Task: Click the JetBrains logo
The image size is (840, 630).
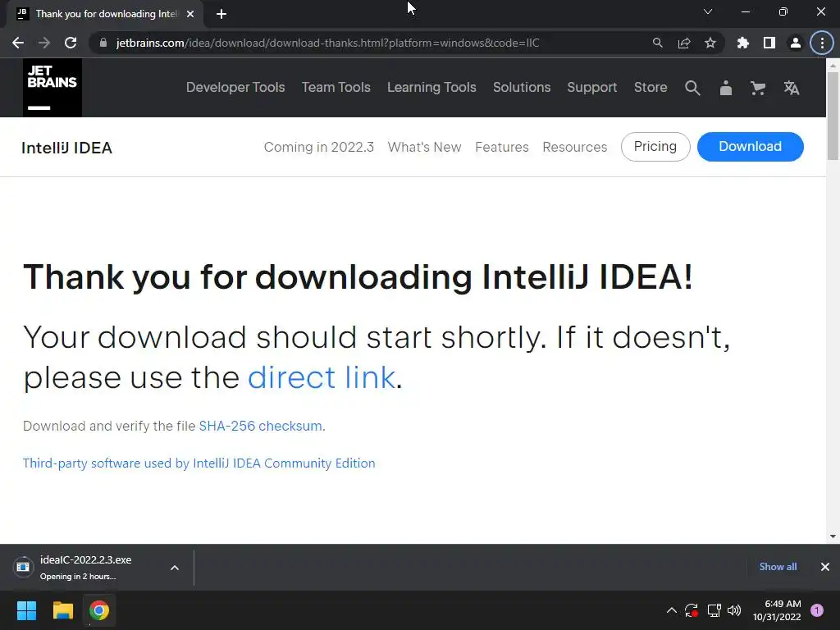Action: 52,88
